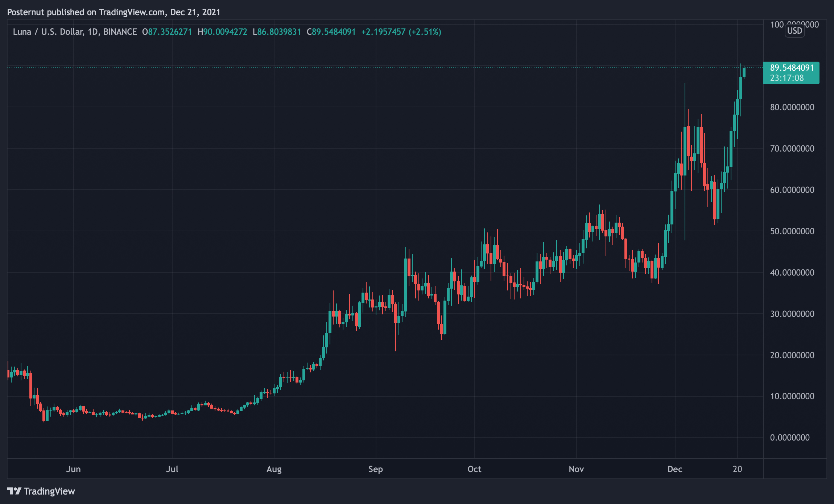This screenshot has height=504, width=834.
Task: Click the open value O87.3526271
Action: (167, 32)
